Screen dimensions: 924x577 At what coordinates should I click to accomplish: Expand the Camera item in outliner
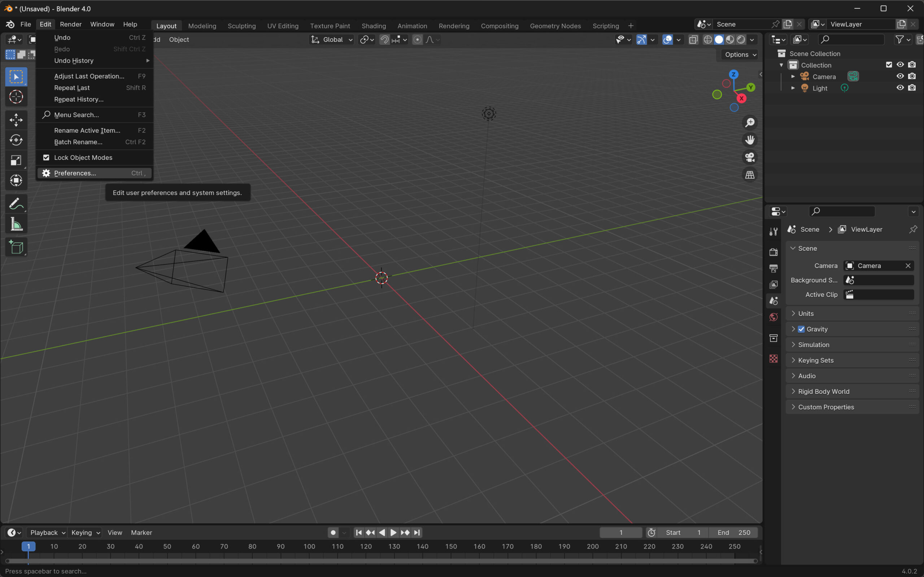(793, 77)
